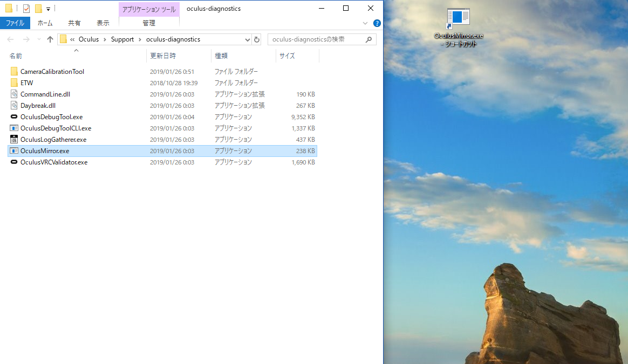Select the OculusDebugTool.exe file name
628x364 pixels.
tap(52, 117)
